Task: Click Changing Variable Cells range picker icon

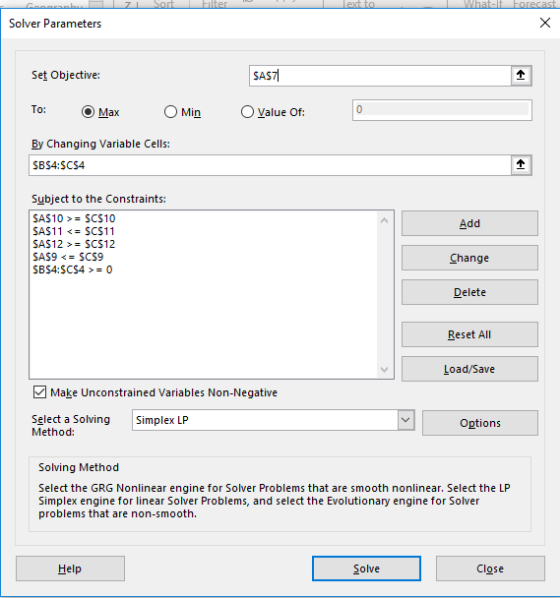Action: tap(521, 165)
